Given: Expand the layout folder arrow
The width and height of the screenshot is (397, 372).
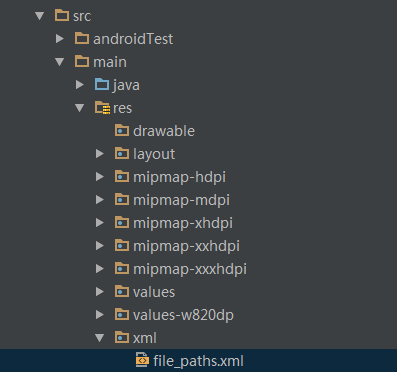Looking at the screenshot, I should (100, 154).
